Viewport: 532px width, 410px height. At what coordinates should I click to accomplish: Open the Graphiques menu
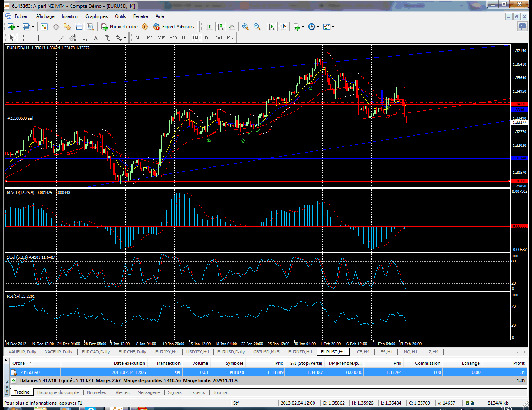point(96,16)
